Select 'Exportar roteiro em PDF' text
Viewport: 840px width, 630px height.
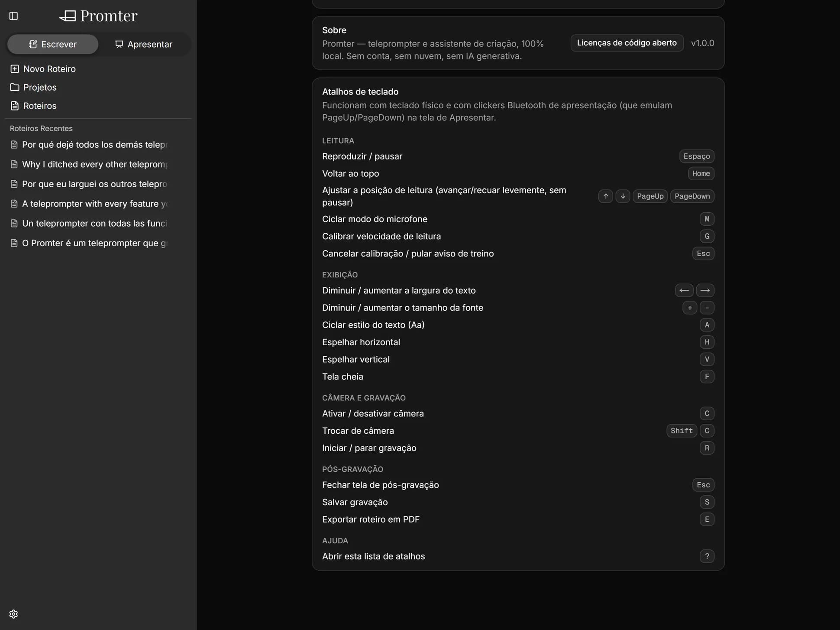(x=371, y=520)
